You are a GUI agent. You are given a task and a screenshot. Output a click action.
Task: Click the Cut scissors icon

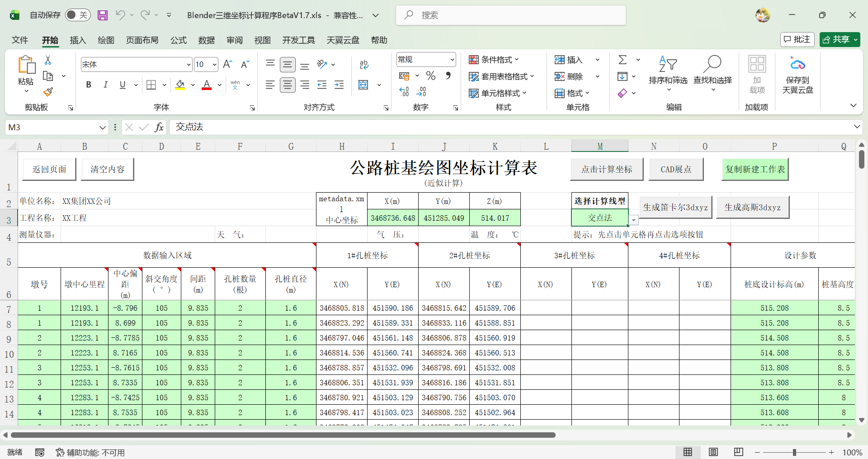(x=48, y=60)
